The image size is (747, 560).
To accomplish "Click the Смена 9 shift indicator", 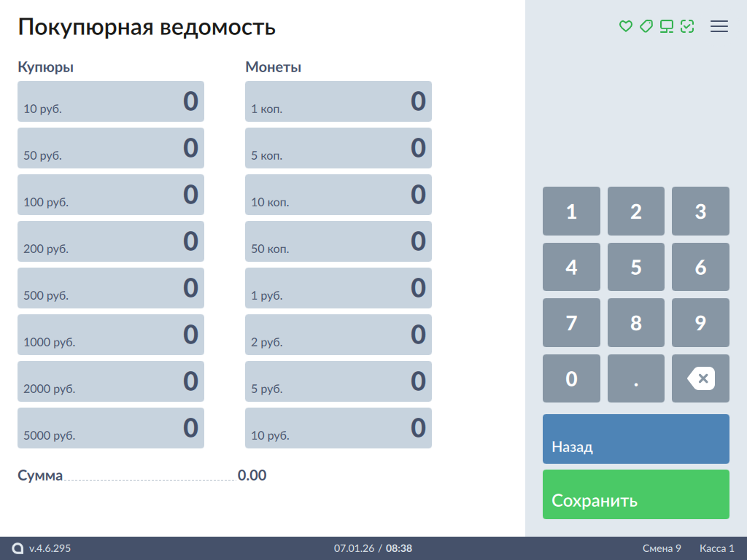I will pos(662,548).
